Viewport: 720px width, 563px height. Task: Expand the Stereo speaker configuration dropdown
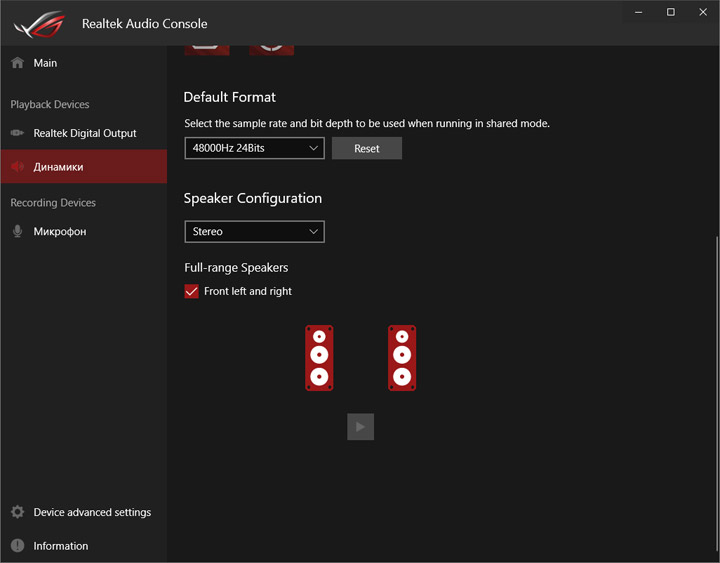254,231
